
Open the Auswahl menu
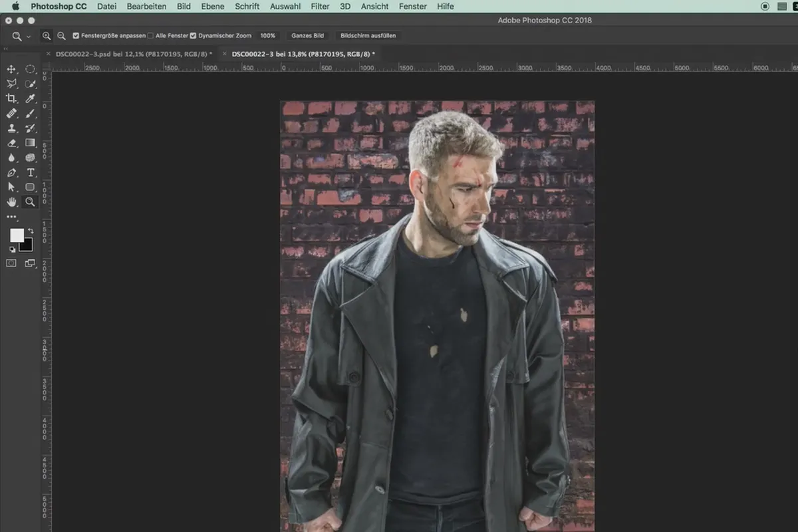[285, 6]
